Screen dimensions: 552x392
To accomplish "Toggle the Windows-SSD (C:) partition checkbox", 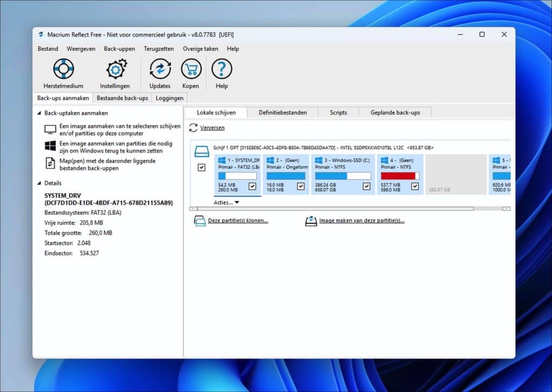I will 367,186.
